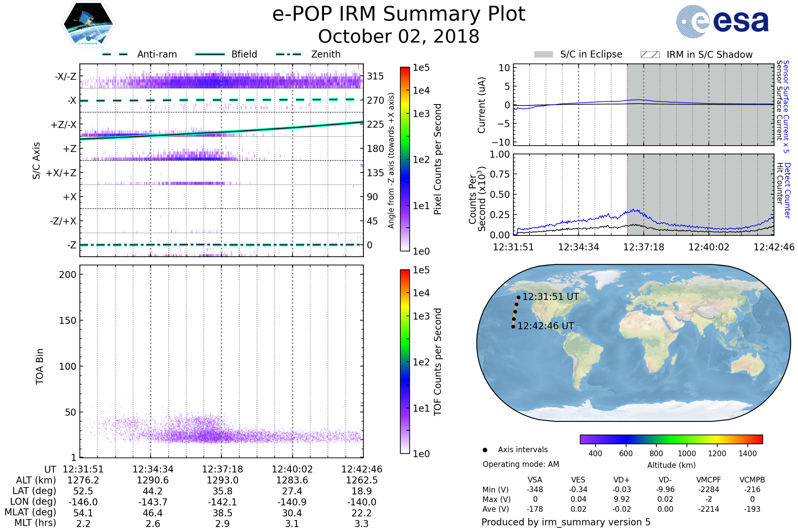This screenshot has height=532, width=798.
Task: Click the Pixel Counts per Second colorbar
Action: point(405,159)
